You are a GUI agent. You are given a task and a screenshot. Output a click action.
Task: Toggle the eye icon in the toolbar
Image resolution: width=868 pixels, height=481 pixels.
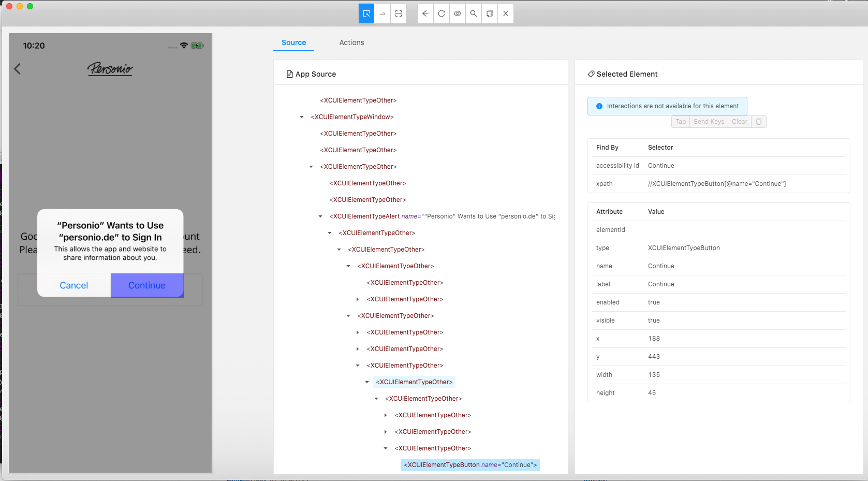[458, 13]
